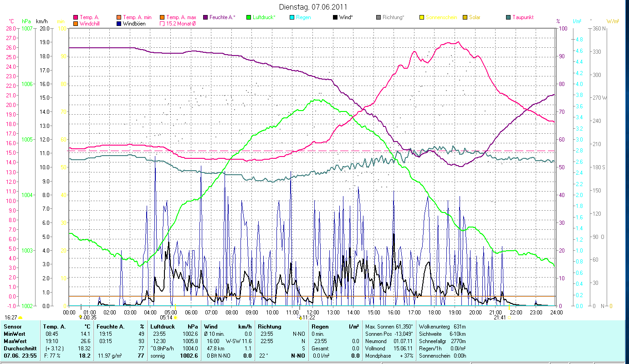Click the green Luftdruck* legend square
Image resolution: width=629 pixels, height=364 pixels.
tap(249, 17)
